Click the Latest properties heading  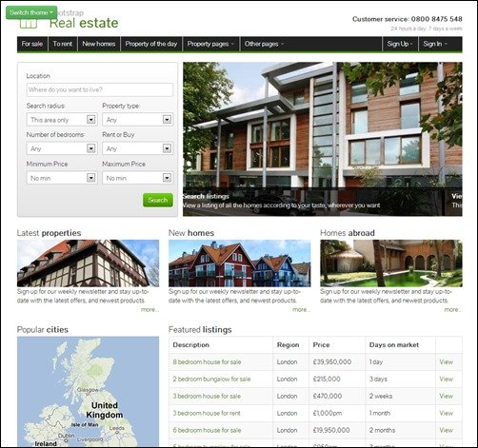coord(49,233)
